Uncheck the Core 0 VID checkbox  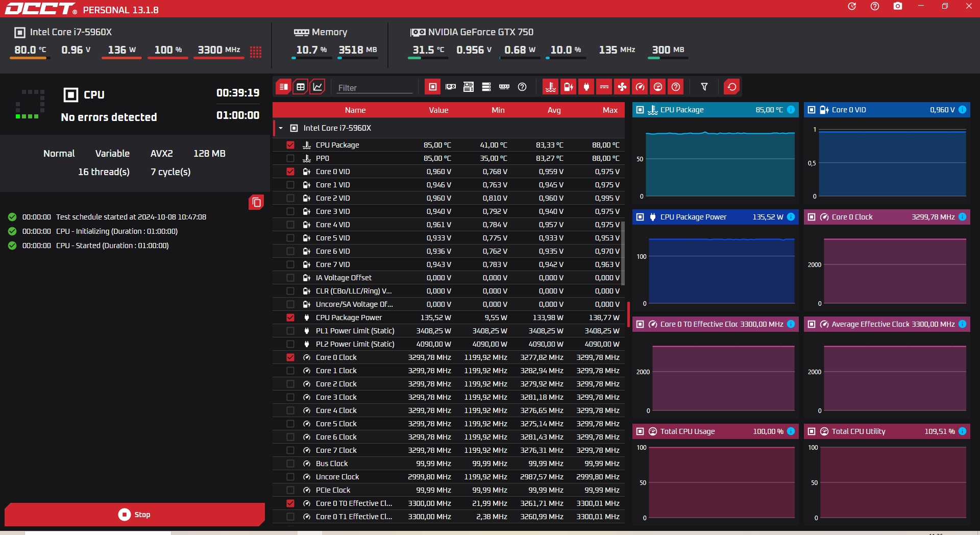tap(290, 172)
